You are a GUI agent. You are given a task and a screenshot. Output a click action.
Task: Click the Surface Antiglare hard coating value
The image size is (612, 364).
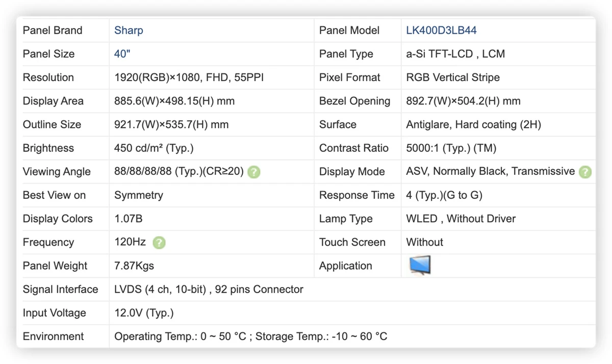click(x=473, y=124)
